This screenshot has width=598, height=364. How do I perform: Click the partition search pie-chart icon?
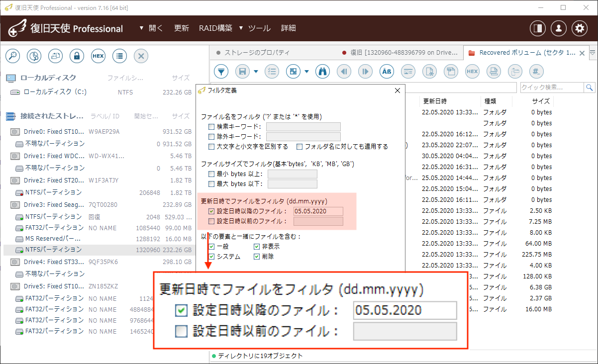pyautogui.click(x=34, y=56)
